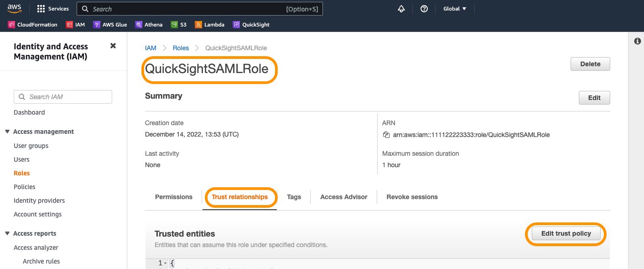Open CloudFormation shortcut in favorites bar

point(33,25)
